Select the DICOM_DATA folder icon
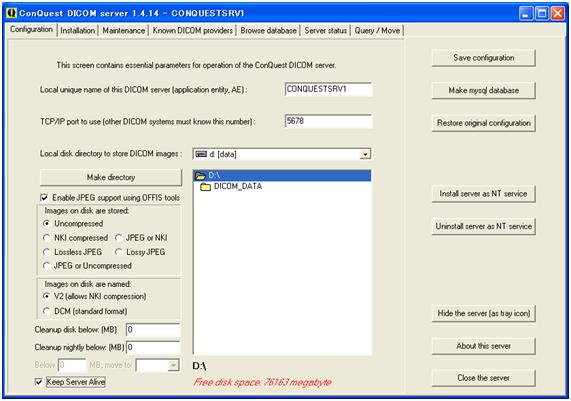Image resolution: width=571 pixels, height=401 pixels. point(206,187)
